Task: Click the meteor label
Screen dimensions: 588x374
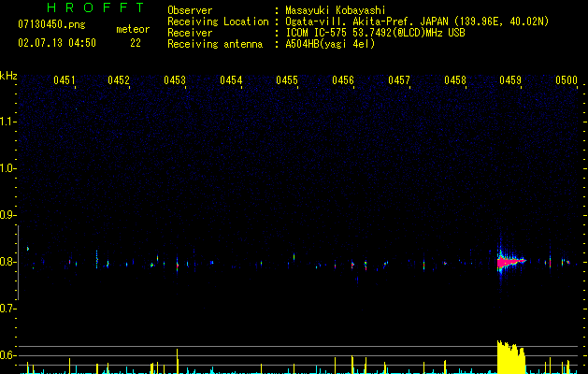Action: [x=133, y=29]
